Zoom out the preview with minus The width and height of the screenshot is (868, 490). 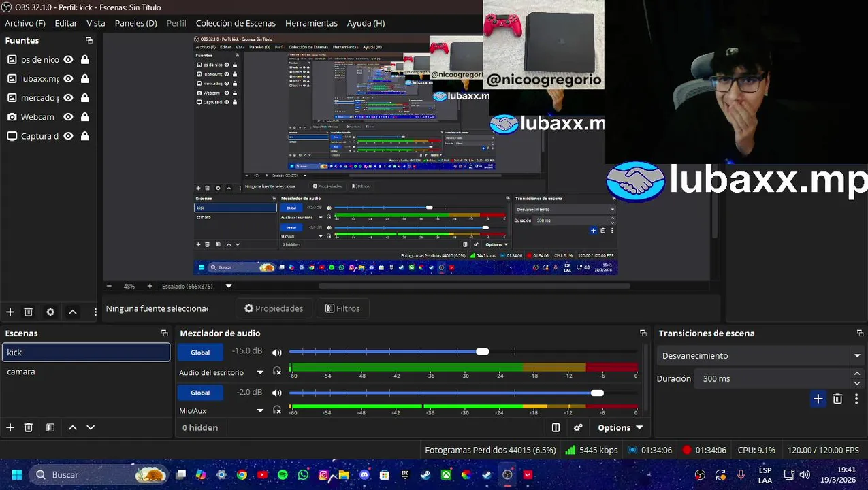pos(109,287)
